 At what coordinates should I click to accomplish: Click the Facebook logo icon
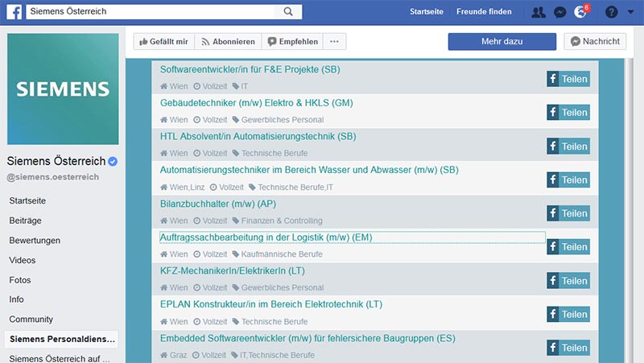point(14,11)
